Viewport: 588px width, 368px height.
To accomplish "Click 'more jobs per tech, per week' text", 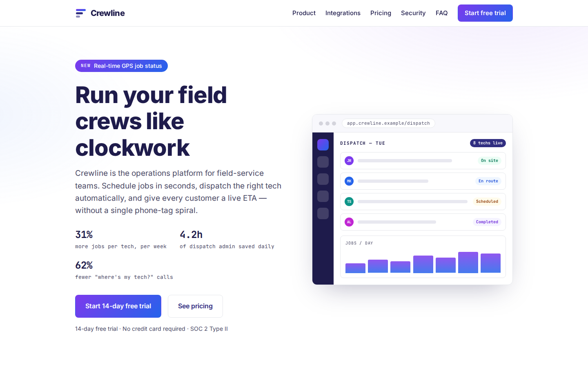I will click(121, 247).
